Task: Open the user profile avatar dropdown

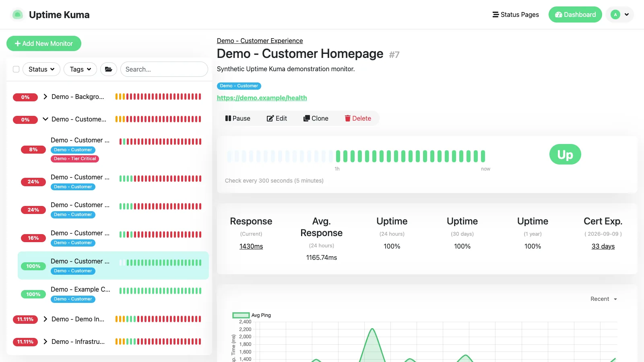Action: [620, 14]
